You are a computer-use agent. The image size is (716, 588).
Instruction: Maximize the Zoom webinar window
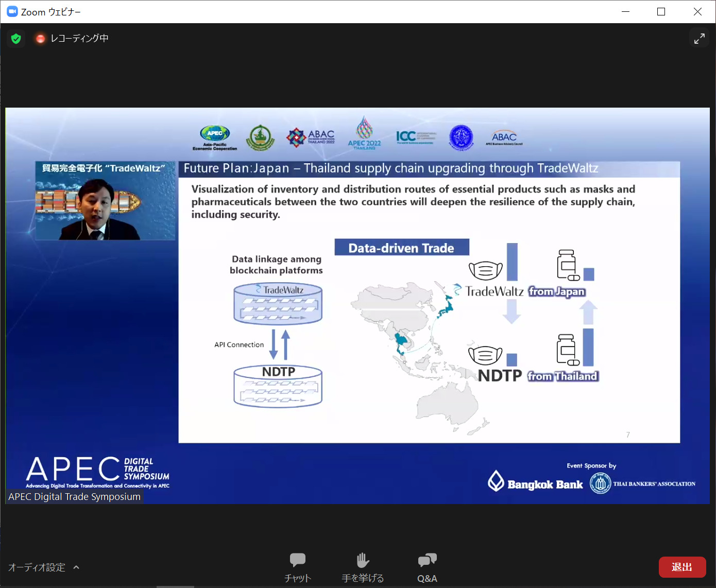(661, 11)
